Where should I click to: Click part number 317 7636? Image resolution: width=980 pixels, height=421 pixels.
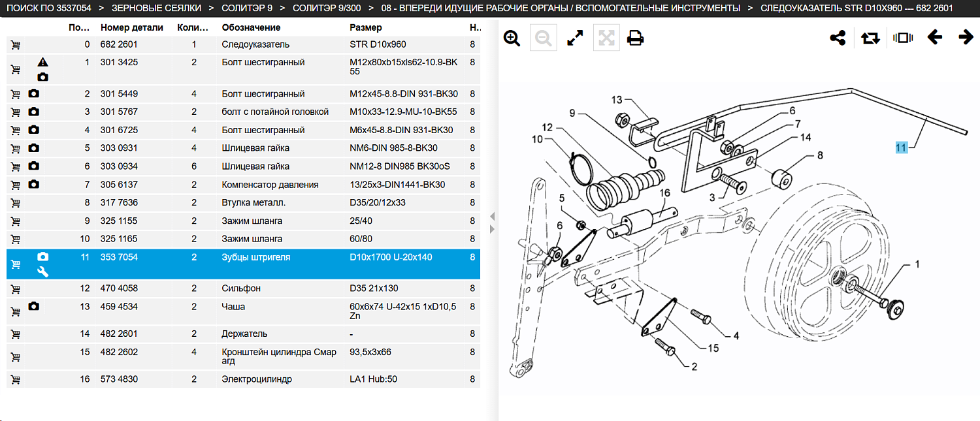(119, 203)
